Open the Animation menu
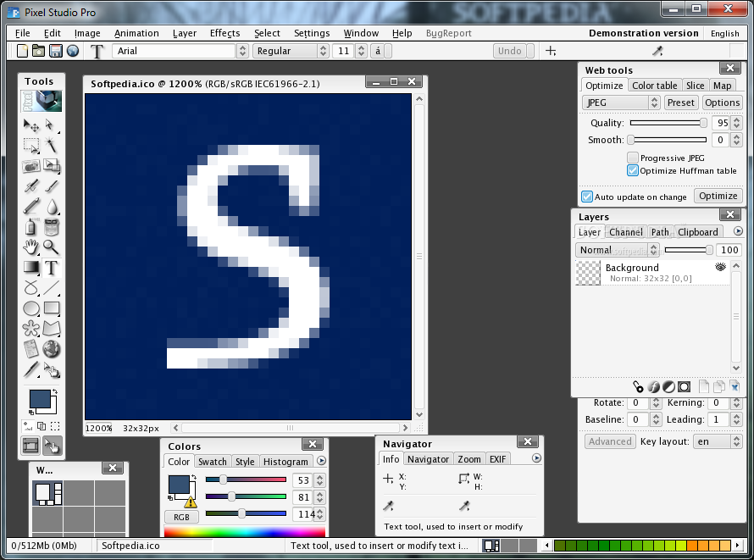 click(x=136, y=33)
